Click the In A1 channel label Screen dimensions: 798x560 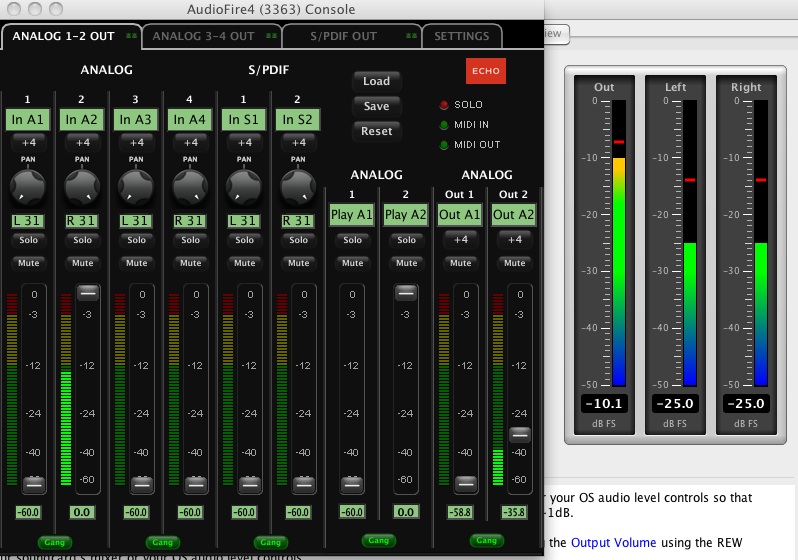tap(28, 120)
